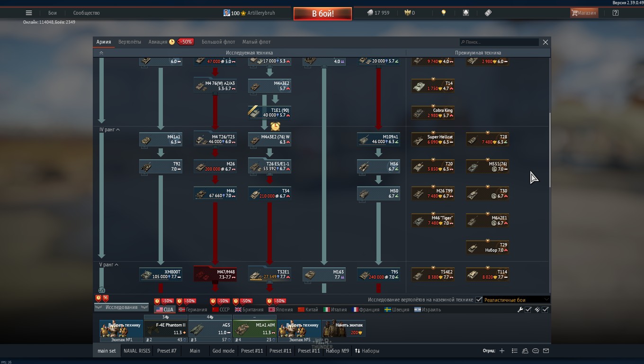Screen dimensions: 644x364
Task: Toggle the checkbox beside the ammo icon
Action: pos(545,309)
